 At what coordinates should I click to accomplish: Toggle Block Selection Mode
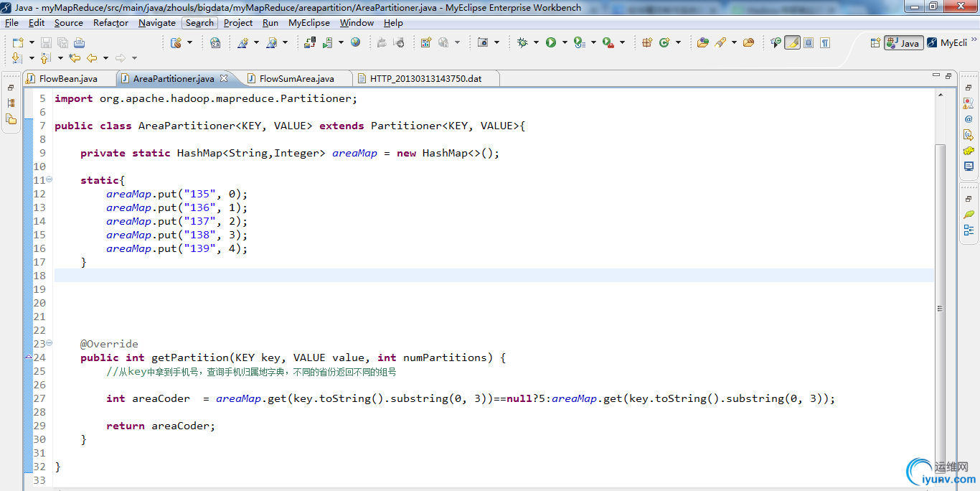(809, 43)
